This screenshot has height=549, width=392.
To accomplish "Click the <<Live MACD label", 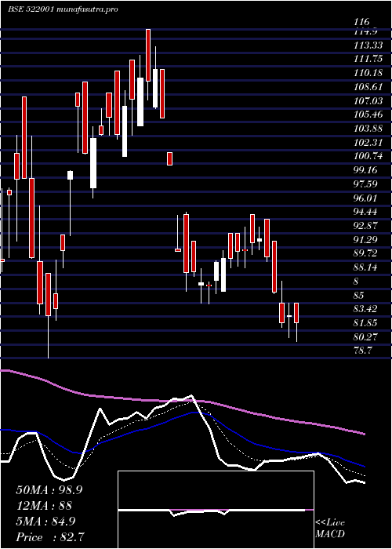I will tap(330, 529).
